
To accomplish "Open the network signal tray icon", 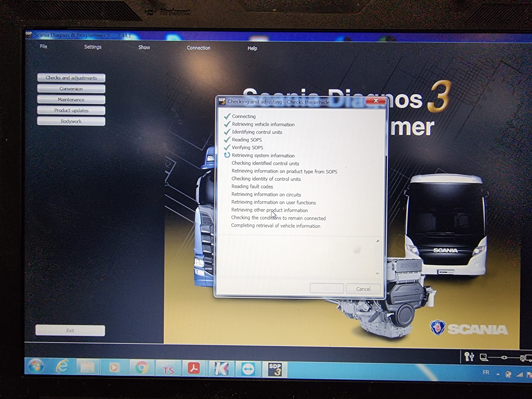I will (520, 374).
